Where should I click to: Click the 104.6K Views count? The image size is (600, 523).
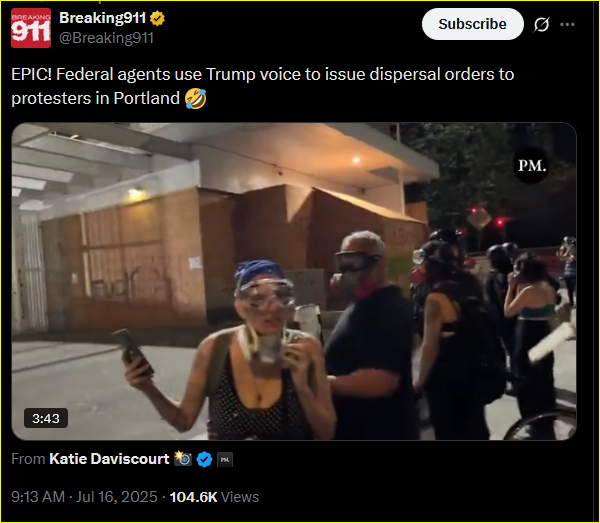click(193, 497)
